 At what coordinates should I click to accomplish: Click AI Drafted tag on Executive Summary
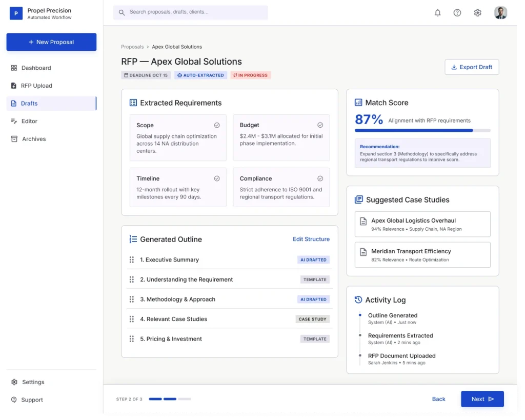click(x=313, y=259)
